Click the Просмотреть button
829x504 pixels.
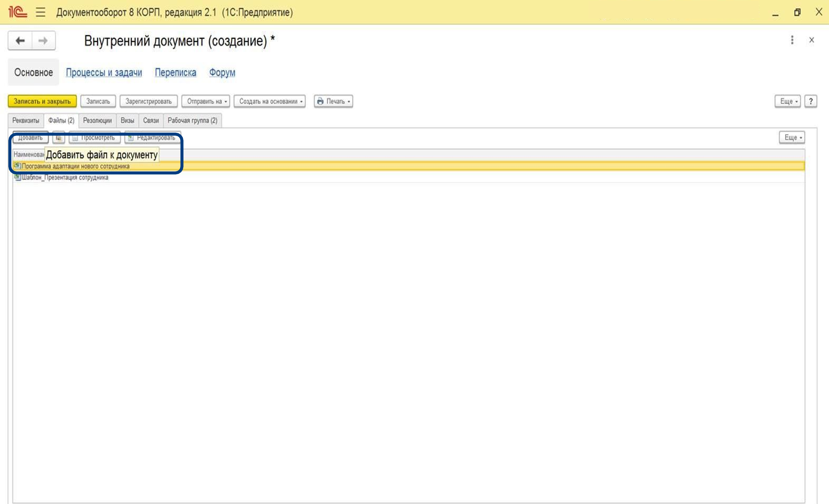[94, 138]
